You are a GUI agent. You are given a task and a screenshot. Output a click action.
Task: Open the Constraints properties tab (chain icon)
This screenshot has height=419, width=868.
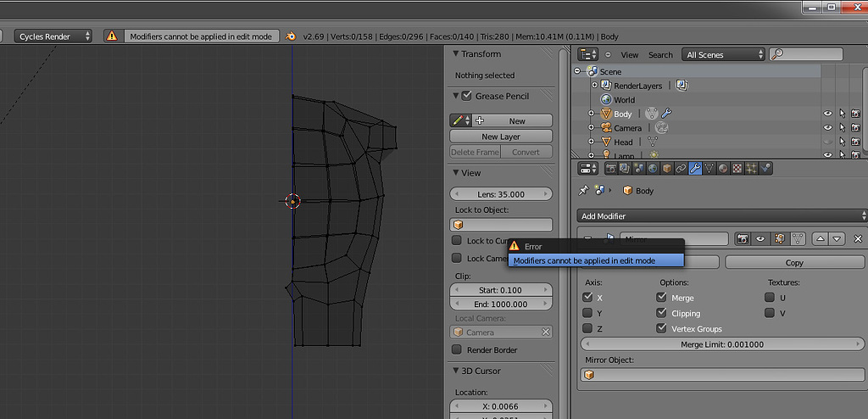click(682, 169)
